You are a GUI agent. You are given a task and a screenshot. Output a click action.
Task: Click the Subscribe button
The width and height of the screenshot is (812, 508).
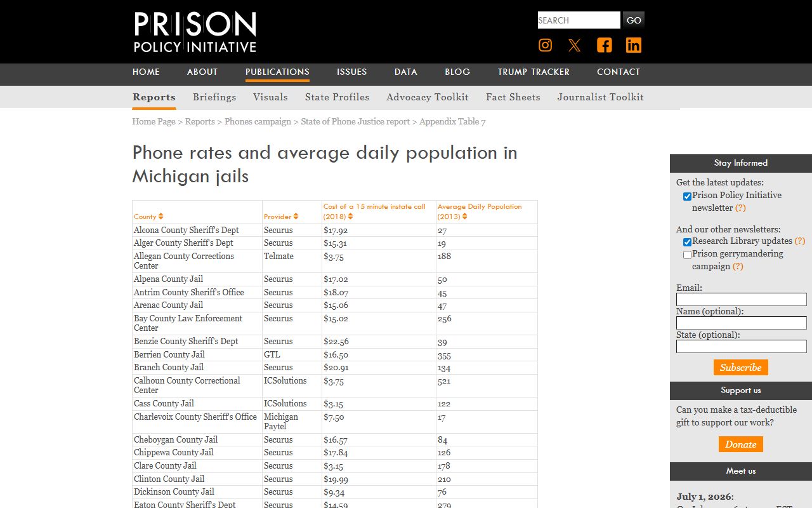[741, 368]
